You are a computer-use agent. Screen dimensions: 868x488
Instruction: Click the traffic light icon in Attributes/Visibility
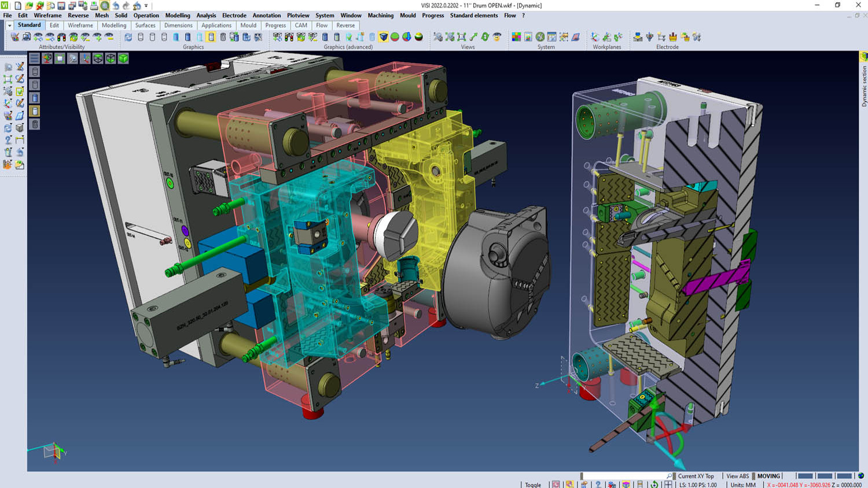(61, 37)
